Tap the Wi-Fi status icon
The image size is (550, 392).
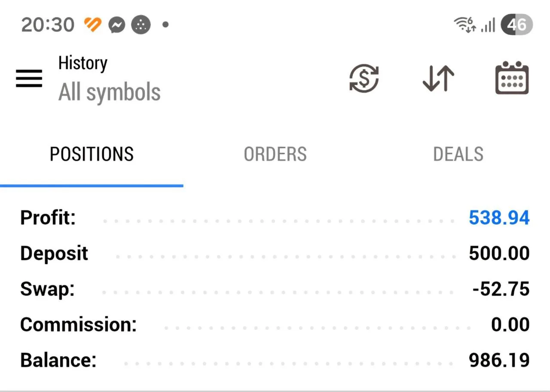coord(465,25)
